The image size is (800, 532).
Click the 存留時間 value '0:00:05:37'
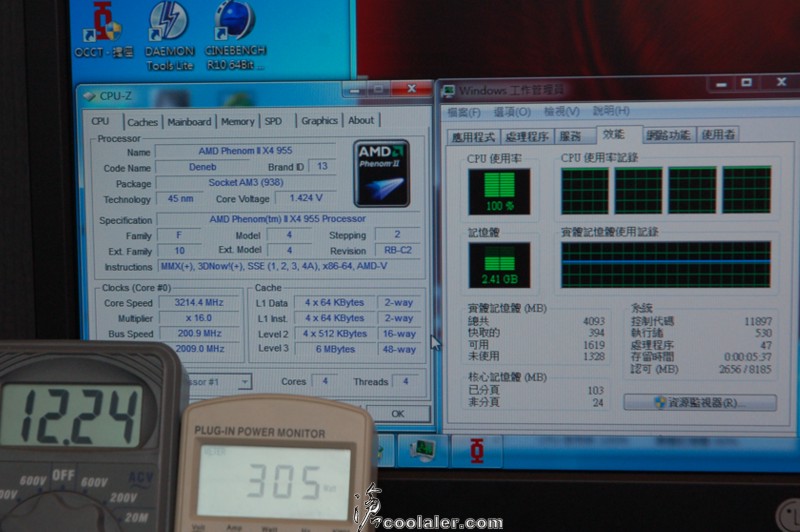coord(748,357)
